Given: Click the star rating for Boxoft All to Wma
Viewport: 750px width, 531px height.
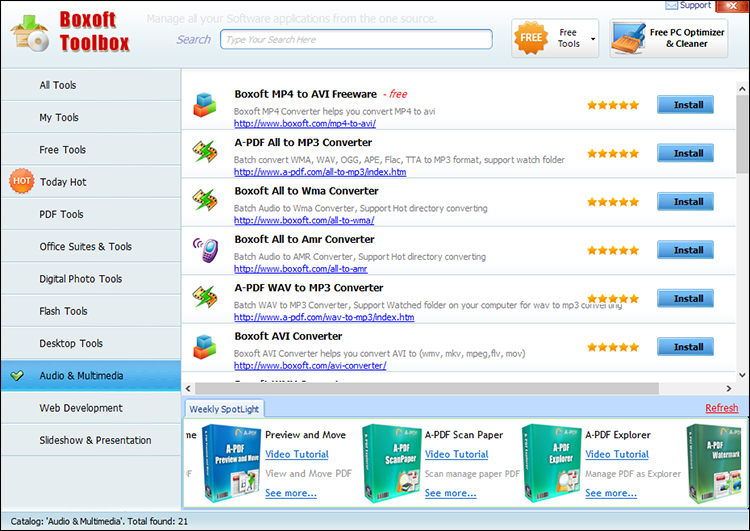Looking at the screenshot, I should coord(613,202).
